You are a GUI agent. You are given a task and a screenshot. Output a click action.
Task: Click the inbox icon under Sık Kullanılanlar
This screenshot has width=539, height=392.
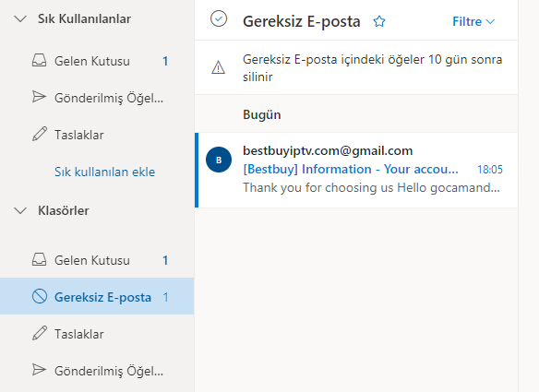pyautogui.click(x=39, y=61)
